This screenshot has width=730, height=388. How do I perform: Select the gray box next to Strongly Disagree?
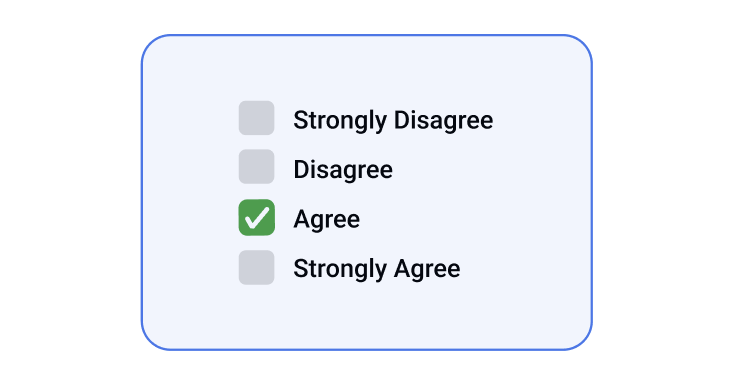pos(257,118)
